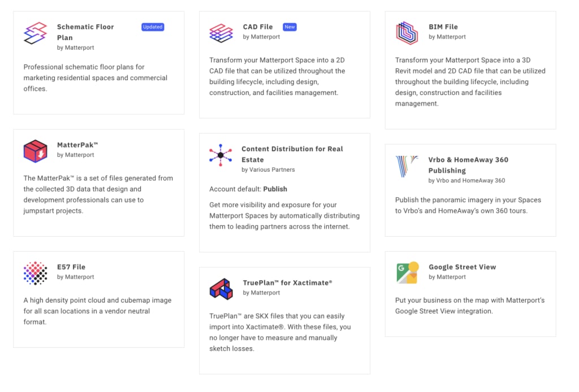Select the E57 File title
Viewport: 579px width, 392px height.
[x=71, y=267]
